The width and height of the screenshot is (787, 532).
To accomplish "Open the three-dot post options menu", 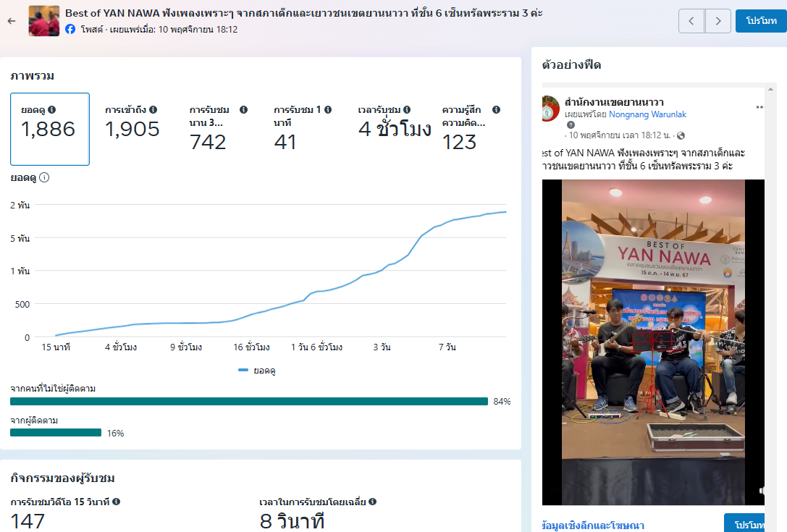I will pos(759,107).
